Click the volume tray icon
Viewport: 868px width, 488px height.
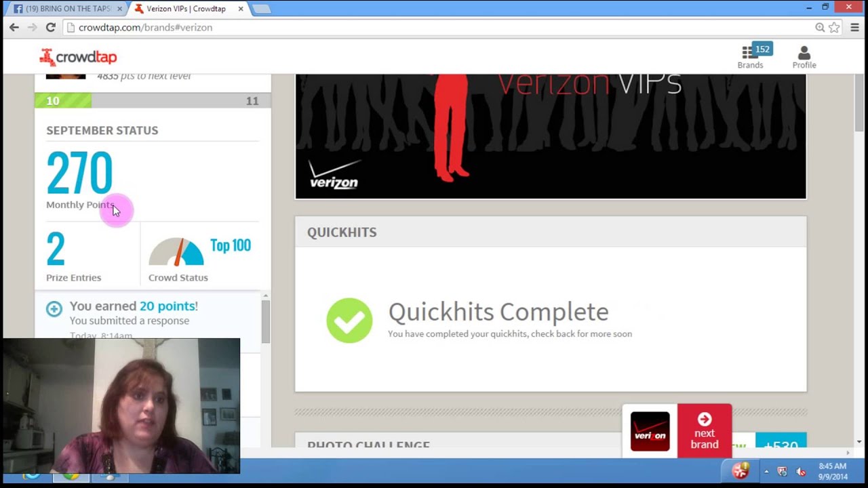point(801,472)
